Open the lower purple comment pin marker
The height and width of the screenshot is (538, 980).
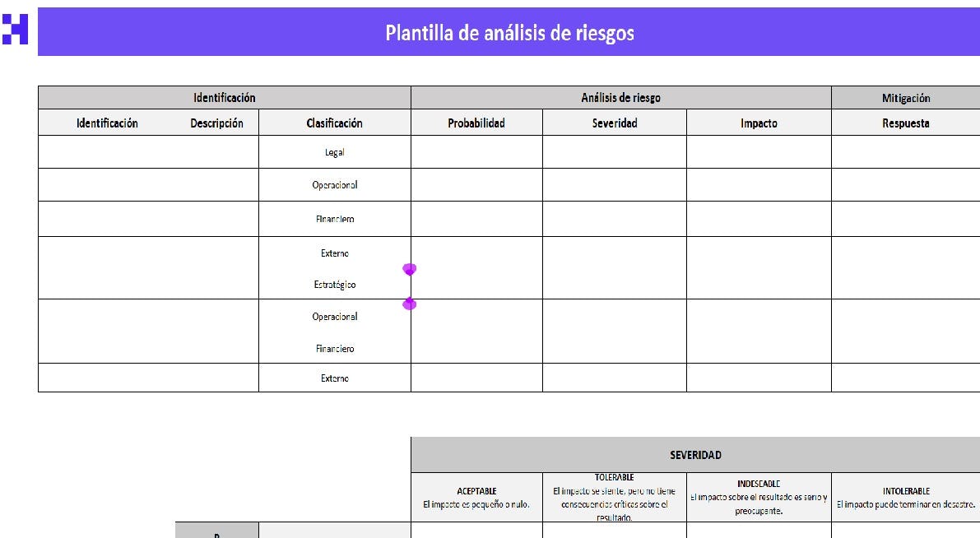[x=409, y=304]
